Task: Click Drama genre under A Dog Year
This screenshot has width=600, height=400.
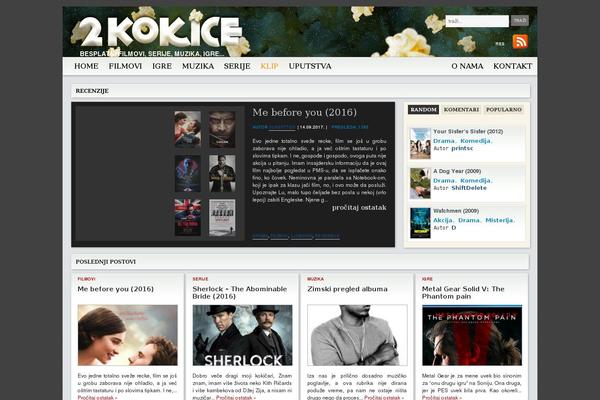Action: [444, 181]
